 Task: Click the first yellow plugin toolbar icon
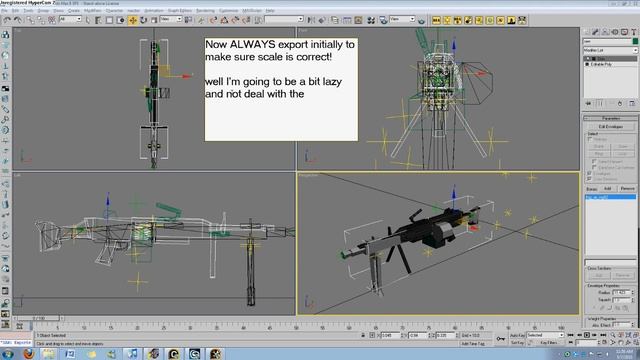pyautogui.click(x=436, y=20)
